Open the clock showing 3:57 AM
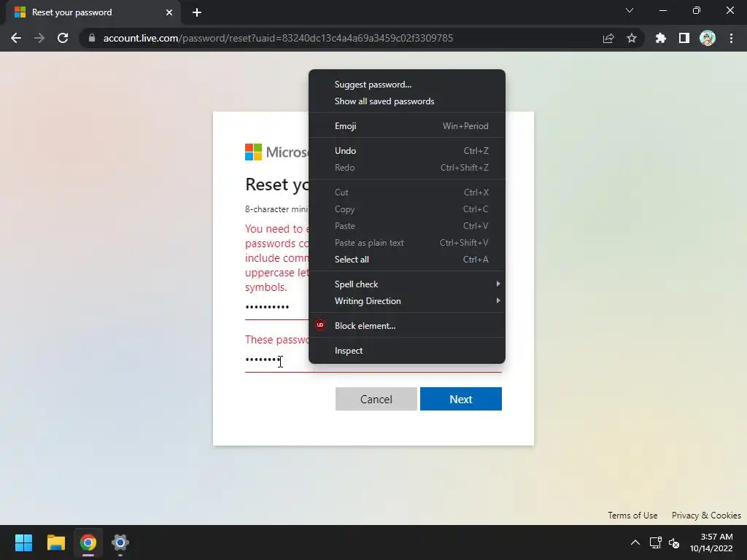 coord(711,542)
